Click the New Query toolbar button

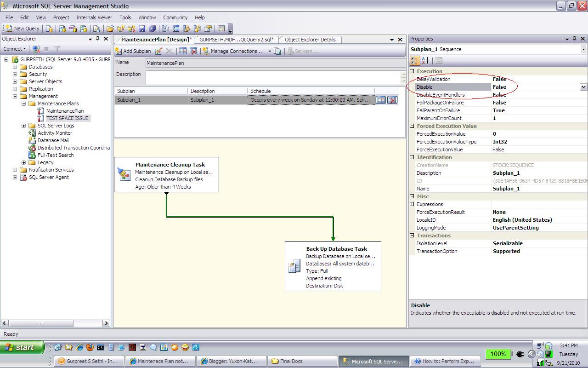click(23, 29)
